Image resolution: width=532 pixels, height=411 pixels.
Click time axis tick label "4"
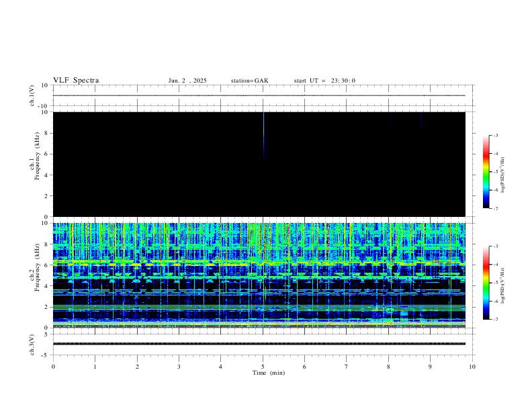[x=220, y=367]
